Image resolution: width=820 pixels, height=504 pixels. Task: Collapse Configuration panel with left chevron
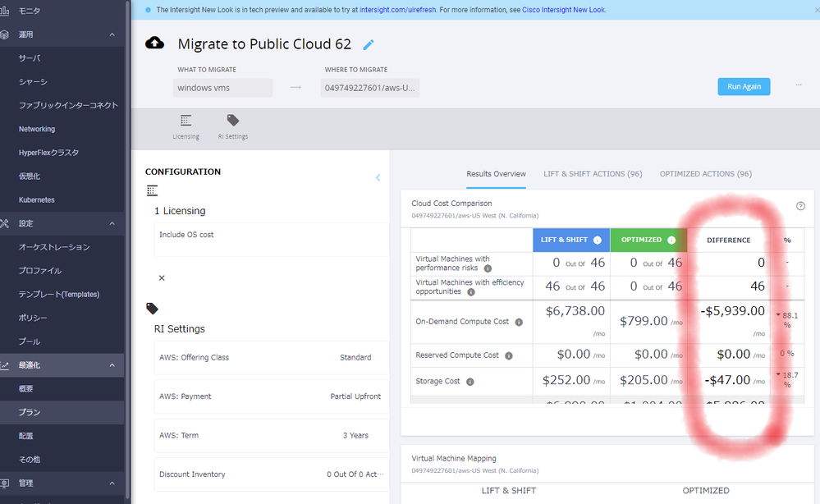click(x=378, y=178)
